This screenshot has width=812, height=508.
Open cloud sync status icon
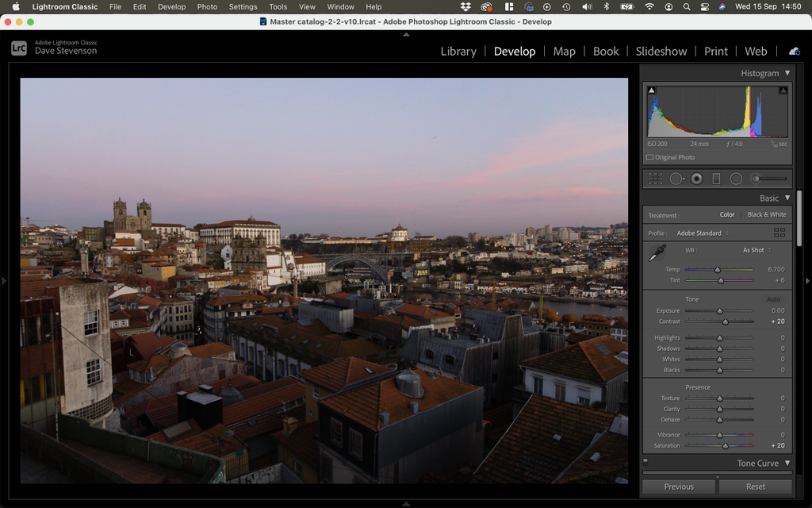(x=795, y=51)
